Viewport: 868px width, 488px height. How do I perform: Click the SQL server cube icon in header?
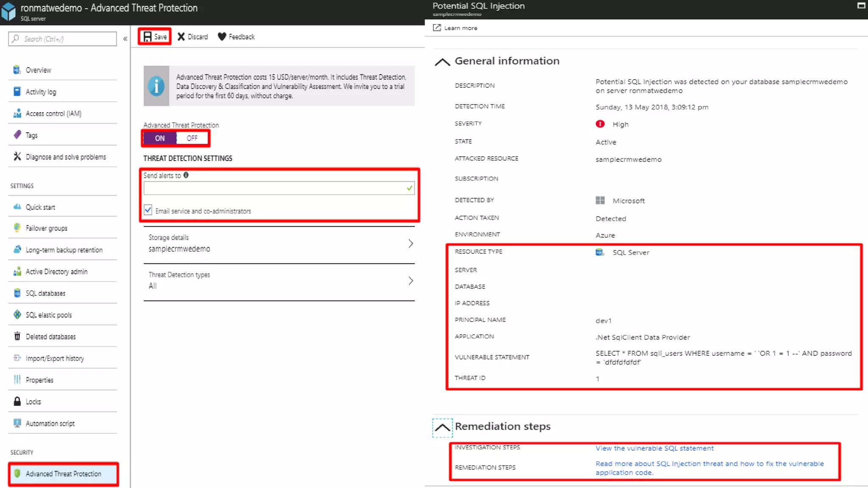pyautogui.click(x=8, y=11)
